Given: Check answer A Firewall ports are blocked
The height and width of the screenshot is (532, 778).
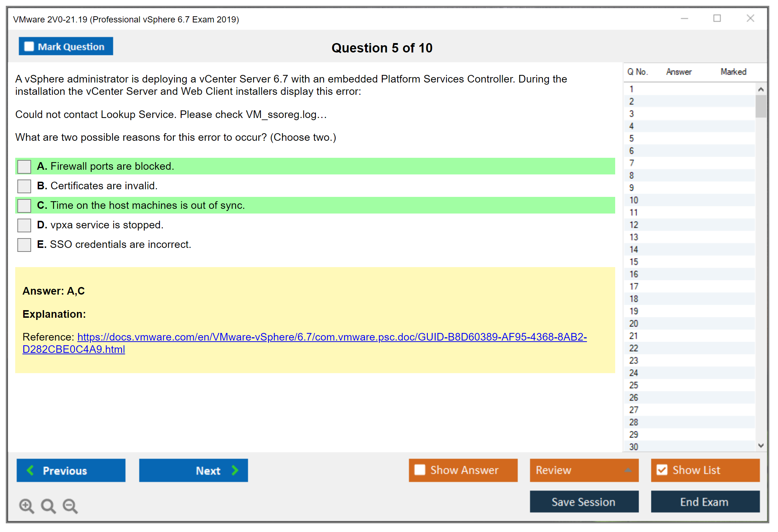Looking at the screenshot, I should 24,166.
